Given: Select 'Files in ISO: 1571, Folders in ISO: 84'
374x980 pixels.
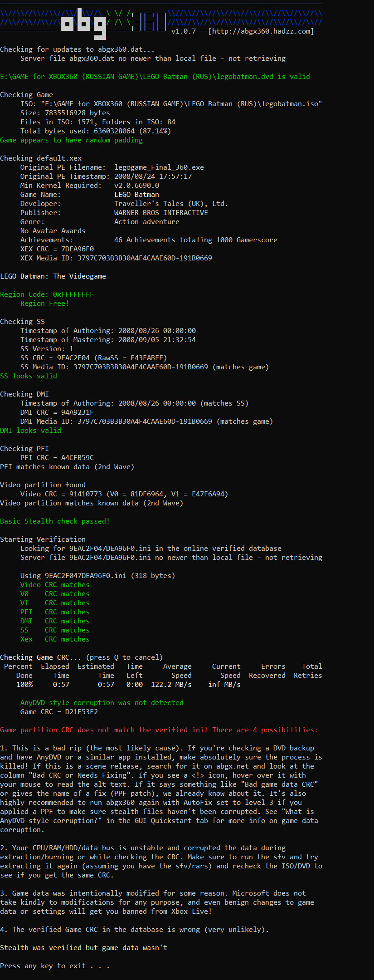Looking at the screenshot, I should pyautogui.click(x=98, y=122).
